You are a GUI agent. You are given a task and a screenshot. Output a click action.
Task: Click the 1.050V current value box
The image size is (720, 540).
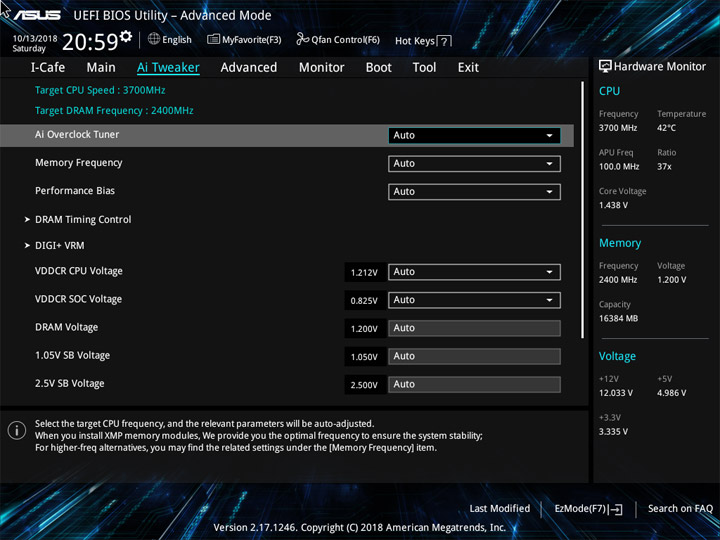point(365,357)
